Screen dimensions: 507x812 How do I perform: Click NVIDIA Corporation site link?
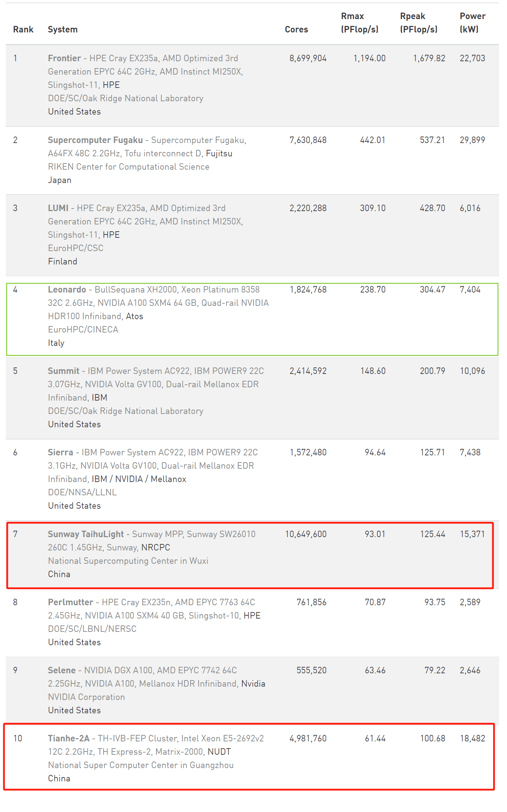coord(86,697)
